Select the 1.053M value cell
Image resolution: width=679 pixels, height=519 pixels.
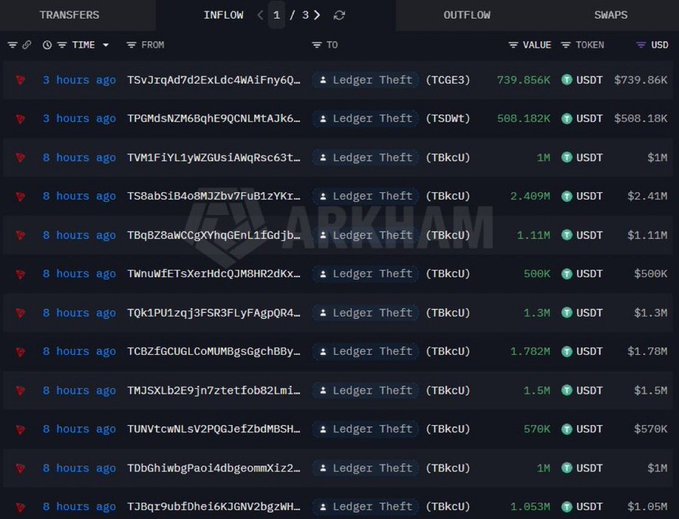[530, 506]
